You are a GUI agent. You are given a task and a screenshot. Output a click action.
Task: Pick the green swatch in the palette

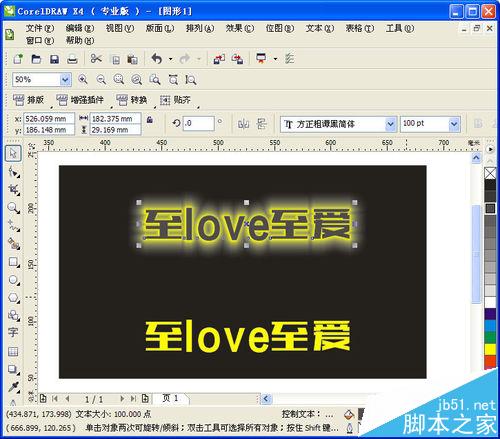[x=490, y=337]
